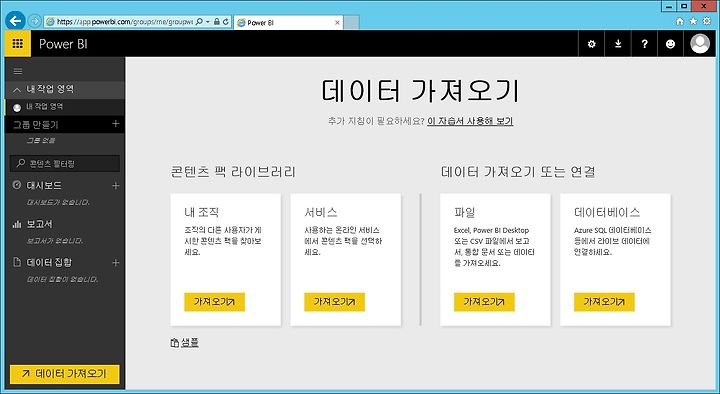Click 가져오기 on the 서비스 card
Viewport: 720px width, 394px height.
(x=334, y=302)
